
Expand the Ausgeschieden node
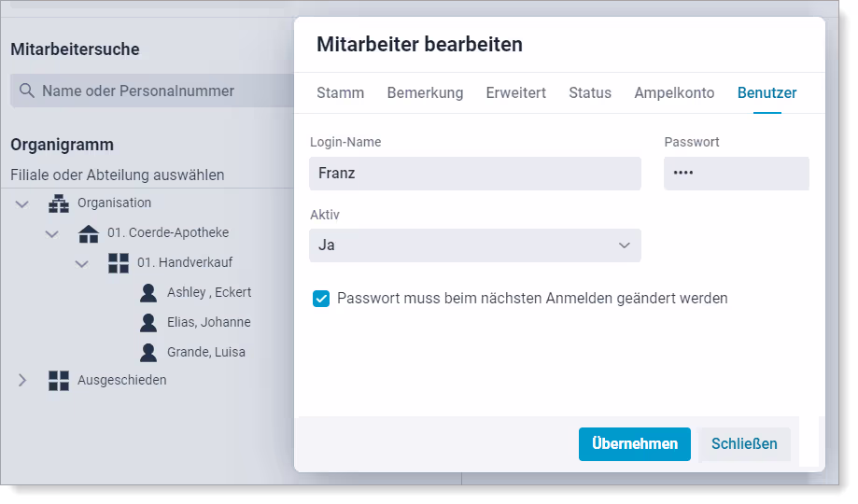click(x=21, y=380)
